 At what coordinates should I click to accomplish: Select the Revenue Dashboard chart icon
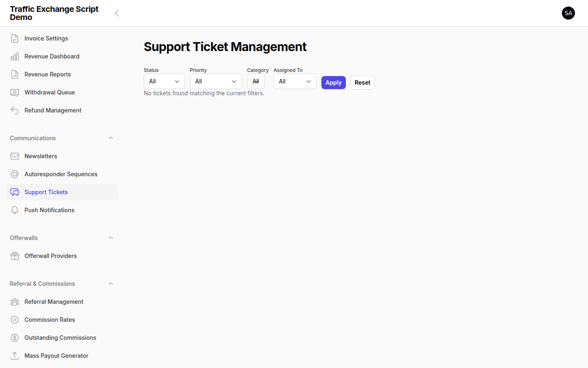[x=15, y=56]
